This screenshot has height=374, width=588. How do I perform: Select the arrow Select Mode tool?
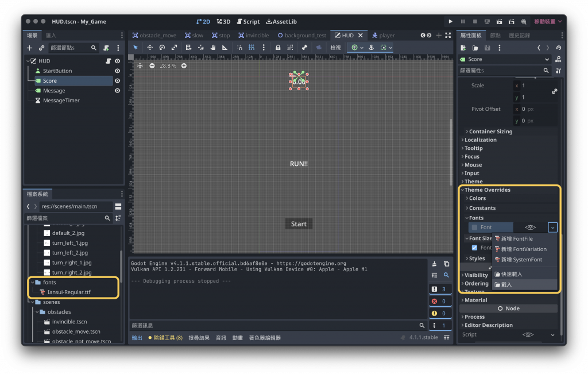[136, 47]
